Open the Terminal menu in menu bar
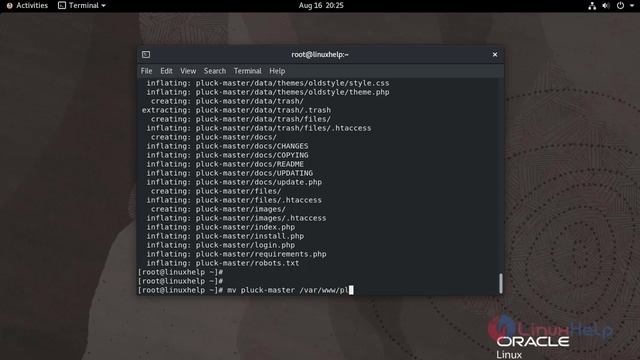Viewport: 640px width, 360px height. (x=247, y=71)
